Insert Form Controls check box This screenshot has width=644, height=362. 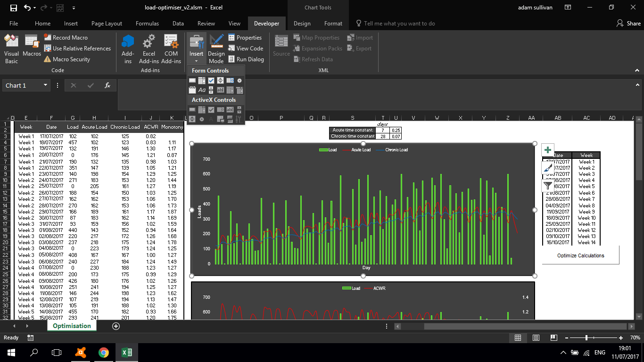coord(211,81)
